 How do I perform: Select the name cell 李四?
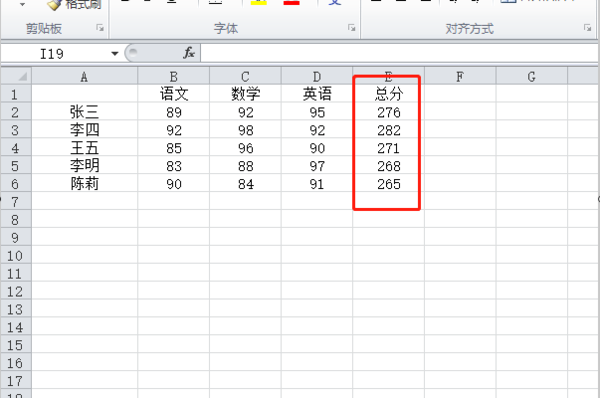coord(84,130)
